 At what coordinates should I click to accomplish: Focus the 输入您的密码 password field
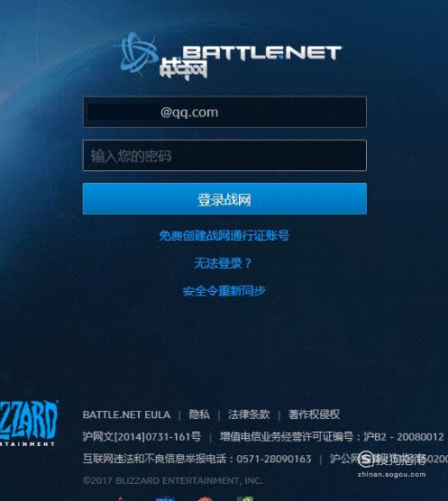[x=224, y=156]
